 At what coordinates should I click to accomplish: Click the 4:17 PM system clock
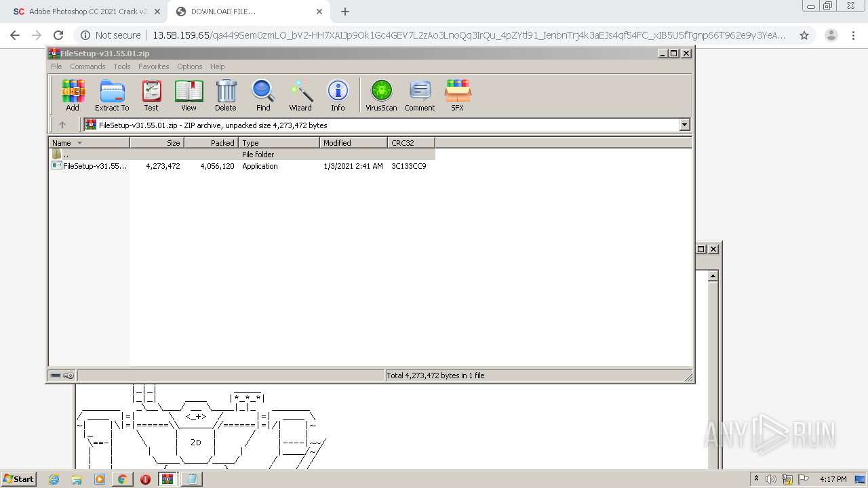(833, 479)
